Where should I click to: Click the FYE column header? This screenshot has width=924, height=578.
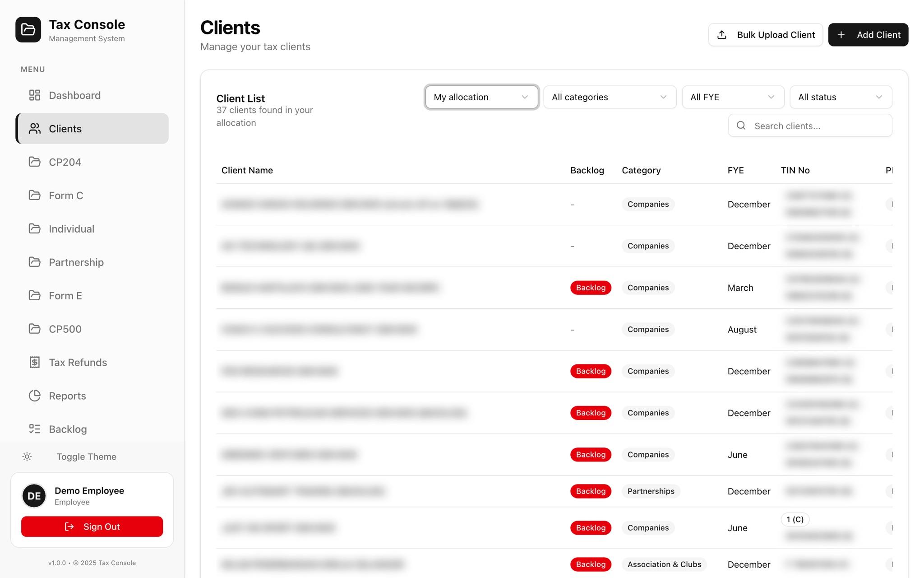735,170
